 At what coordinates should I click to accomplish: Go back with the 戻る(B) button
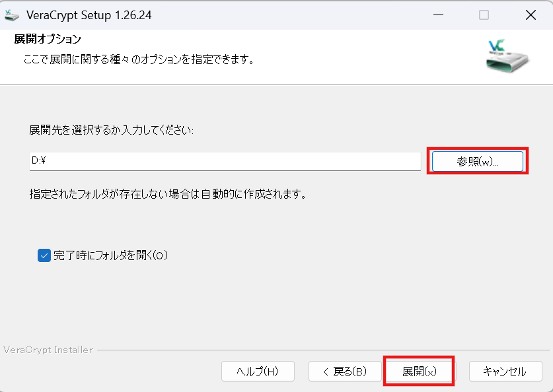(x=345, y=372)
